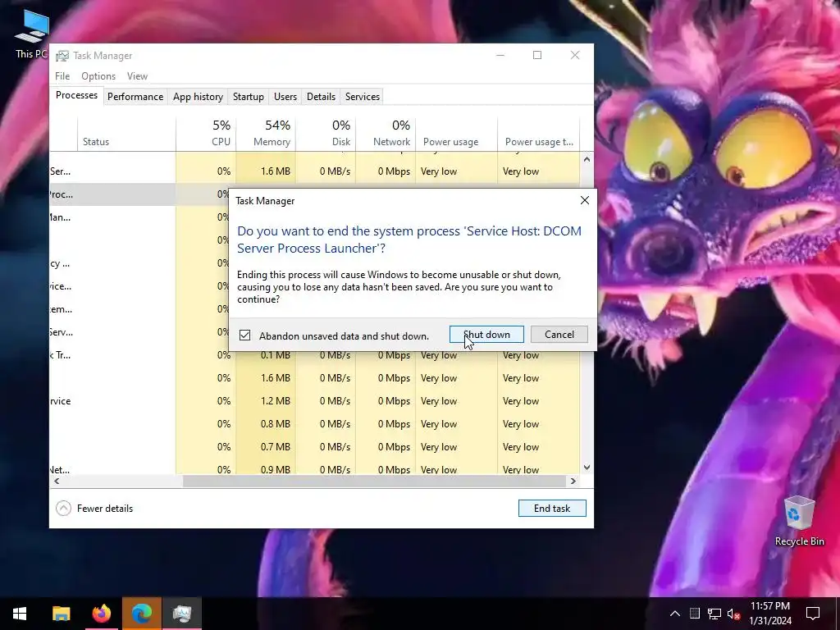Show hidden system tray icons

(675, 614)
